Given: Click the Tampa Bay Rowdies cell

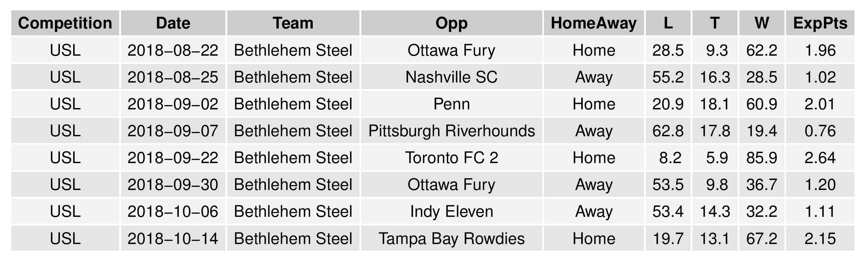Looking at the screenshot, I should (451, 239).
